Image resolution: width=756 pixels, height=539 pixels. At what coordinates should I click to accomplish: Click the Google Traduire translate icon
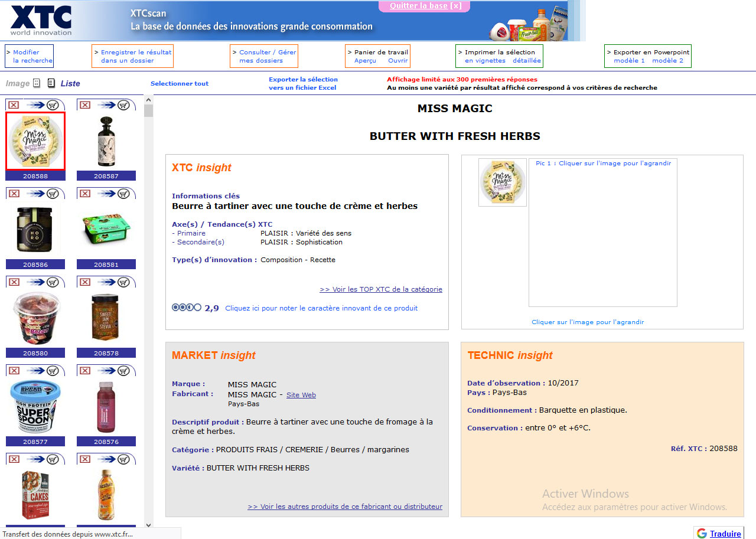point(702,534)
